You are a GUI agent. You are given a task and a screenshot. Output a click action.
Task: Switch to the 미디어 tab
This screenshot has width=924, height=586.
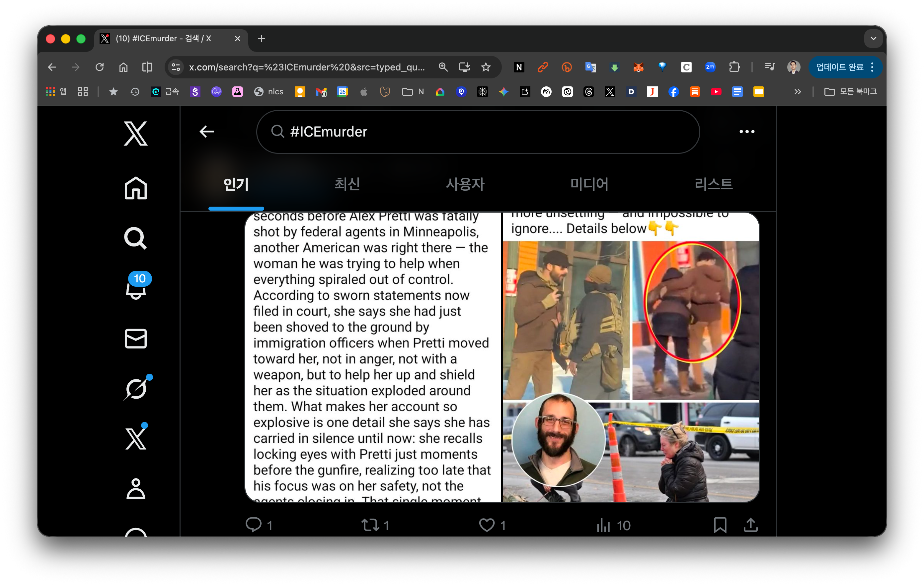pos(589,184)
